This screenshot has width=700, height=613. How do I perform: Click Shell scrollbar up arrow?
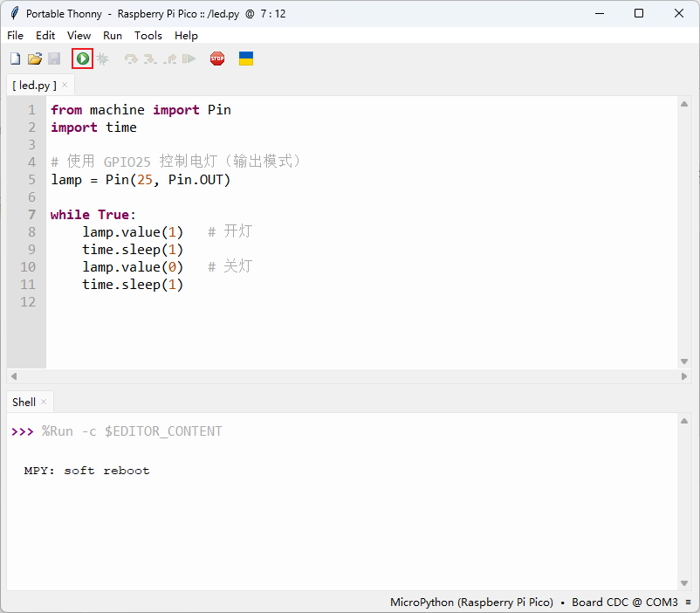[x=684, y=421]
